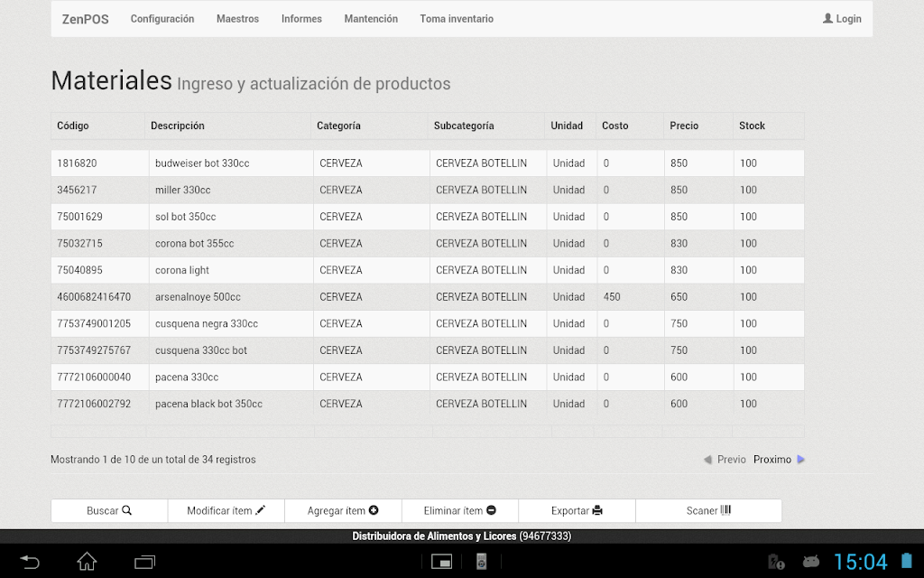The height and width of the screenshot is (578, 924).
Task: Sort by the Precio column header
Action: [698, 126]
